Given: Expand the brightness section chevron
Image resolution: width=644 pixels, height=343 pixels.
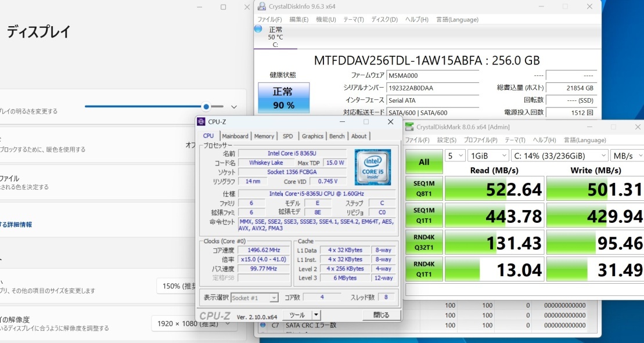Looking at the screenshot, I should point(233,107).
